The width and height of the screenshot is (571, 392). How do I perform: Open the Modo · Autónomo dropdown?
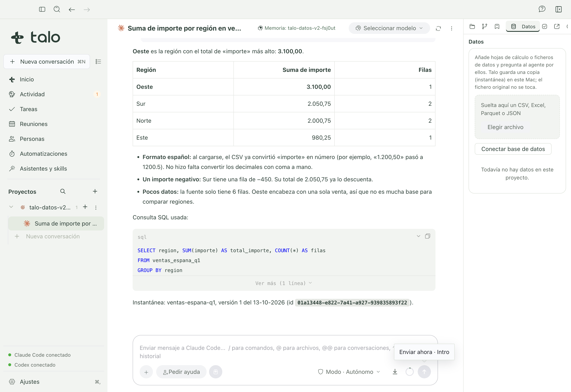(x=349, y=372)
